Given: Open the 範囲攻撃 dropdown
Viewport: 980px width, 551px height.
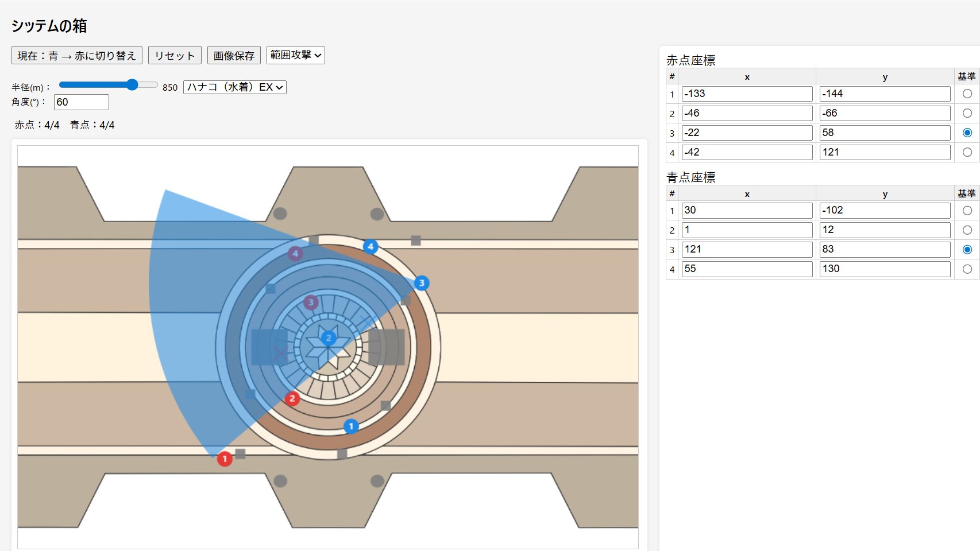Looking at the screenshot, I should (295, 55).
